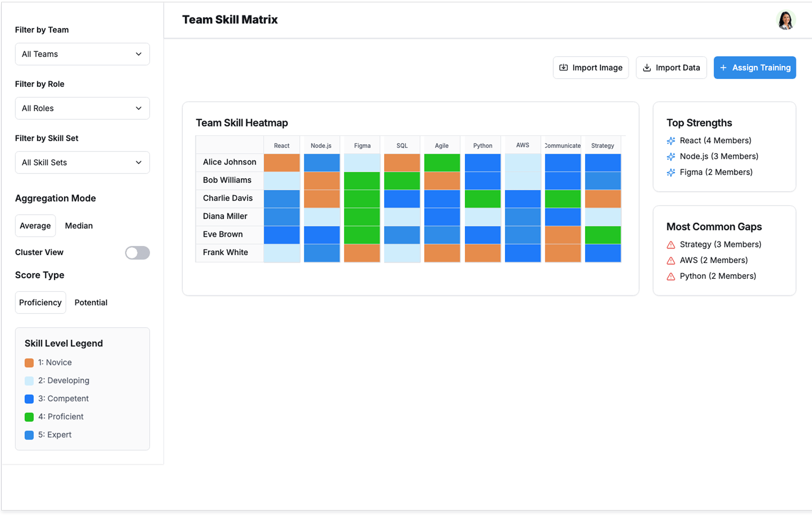Expand the All Roles dropdown
Viewport: 812px width, 528px height.
82,108
